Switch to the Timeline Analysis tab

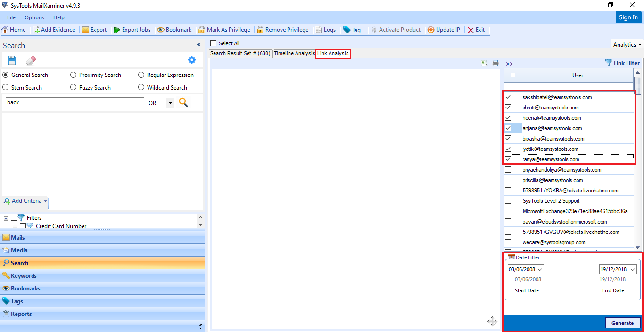click(x=294, y=53)
